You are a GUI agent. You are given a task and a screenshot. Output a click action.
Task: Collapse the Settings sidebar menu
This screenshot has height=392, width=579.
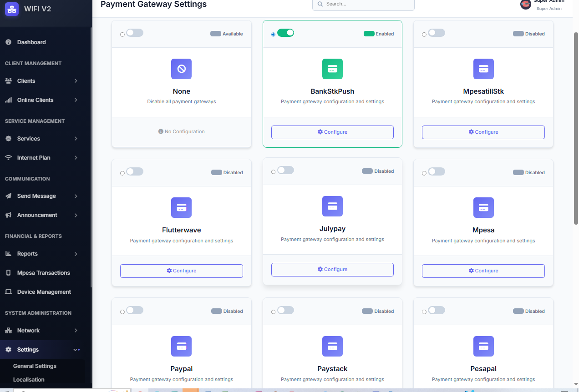coord(76,350)
